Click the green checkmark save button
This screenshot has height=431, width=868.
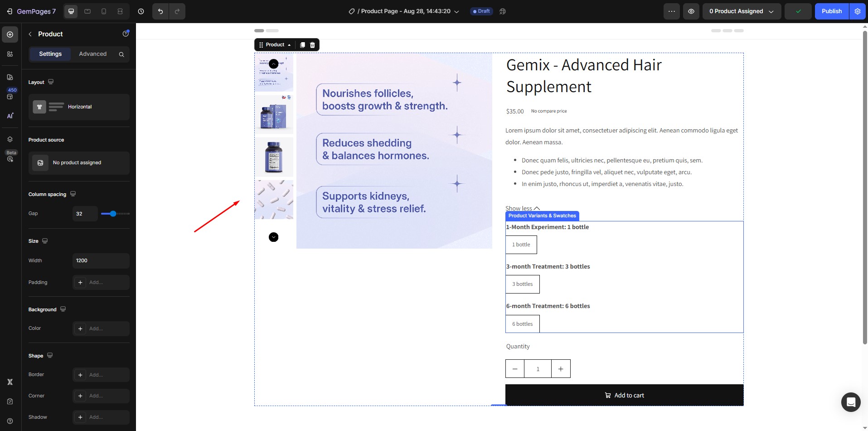point(798,11)
